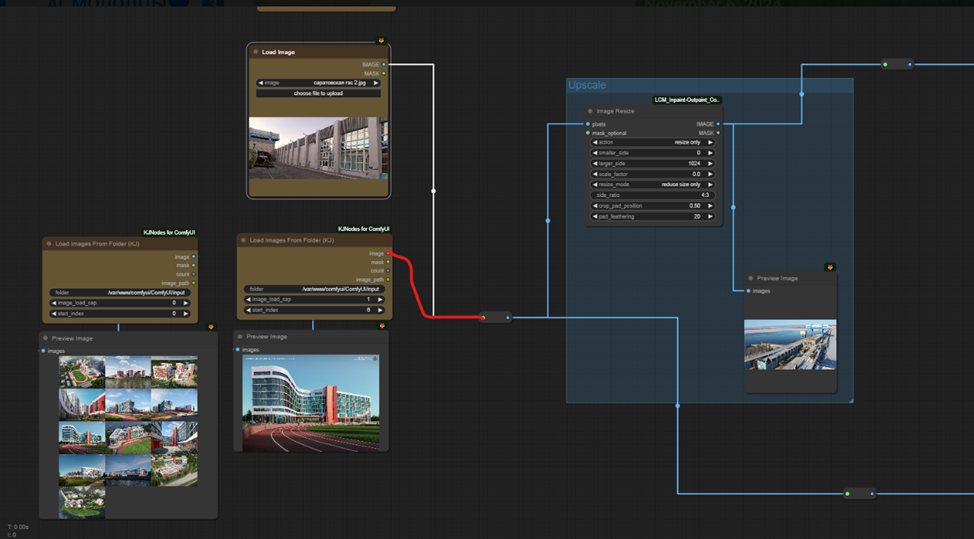Image resolution: width=974 pixels, height=539 pixels.
Task: Click the fox badge icon above the Upscale Preview Image node
Action: 830,267
